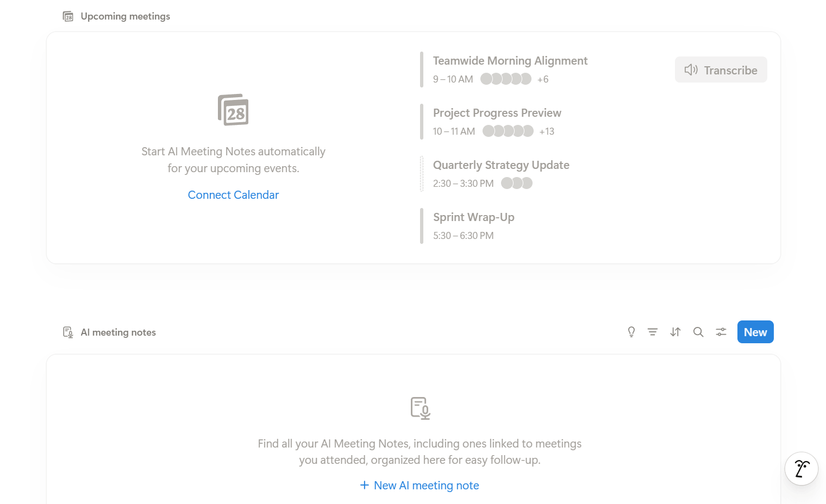826x504 pixels.
Task: Open the view settings sliders icon
Action: 721,332
